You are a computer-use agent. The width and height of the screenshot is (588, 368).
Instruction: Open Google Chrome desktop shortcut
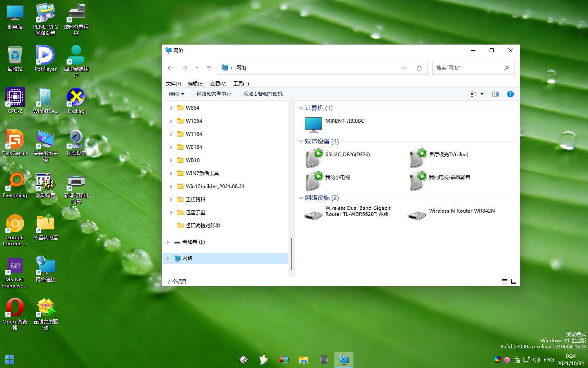click(15, 230)
